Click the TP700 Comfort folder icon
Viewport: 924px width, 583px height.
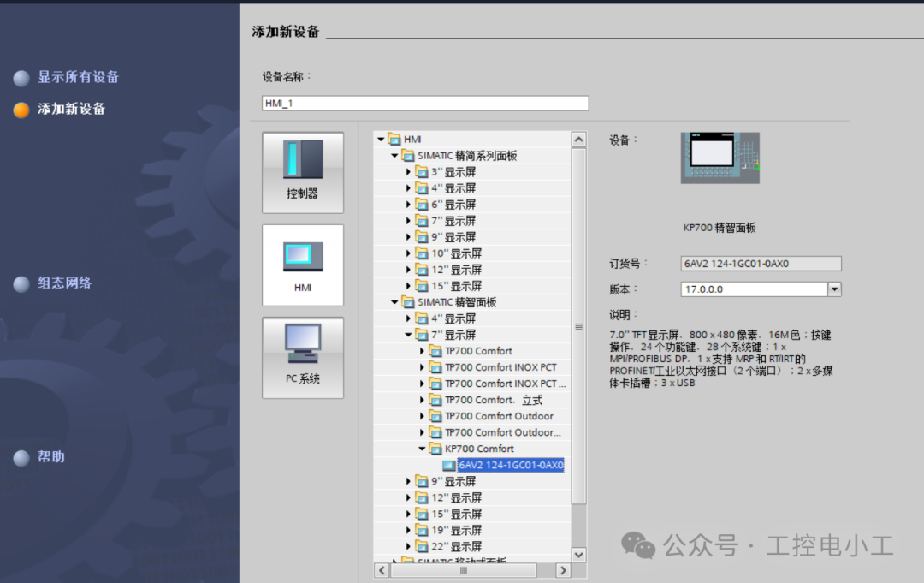[x=435, y=351]
